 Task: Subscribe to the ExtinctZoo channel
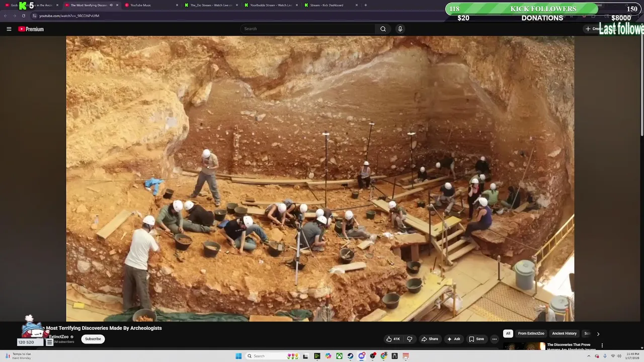point(93,339)
